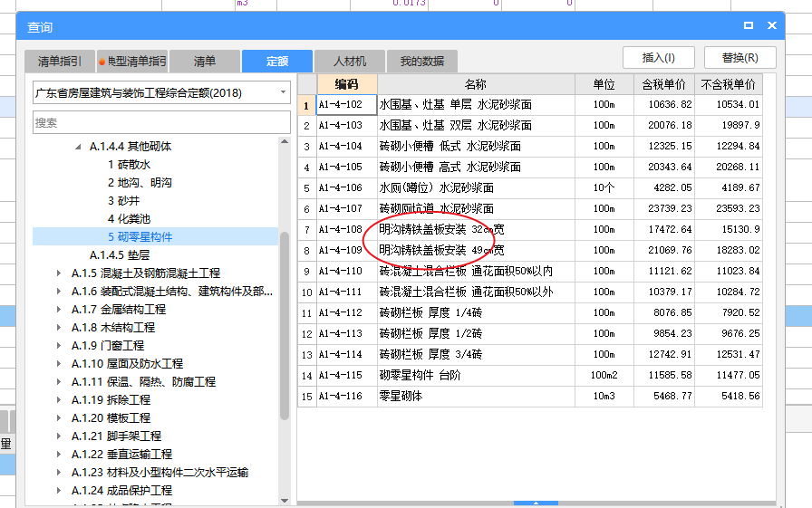The image size is (812, 508).
Task: Click price cell 10636.82
Action: click(x=664, y=104)
